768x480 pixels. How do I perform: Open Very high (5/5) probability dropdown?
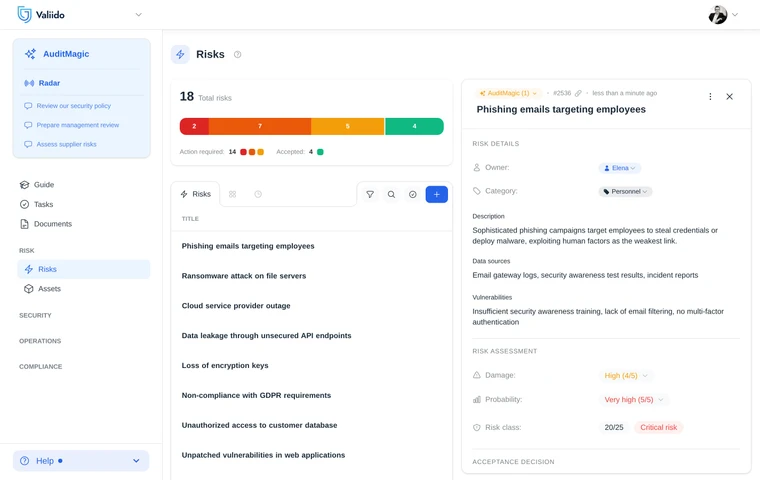tap(633, 400)
